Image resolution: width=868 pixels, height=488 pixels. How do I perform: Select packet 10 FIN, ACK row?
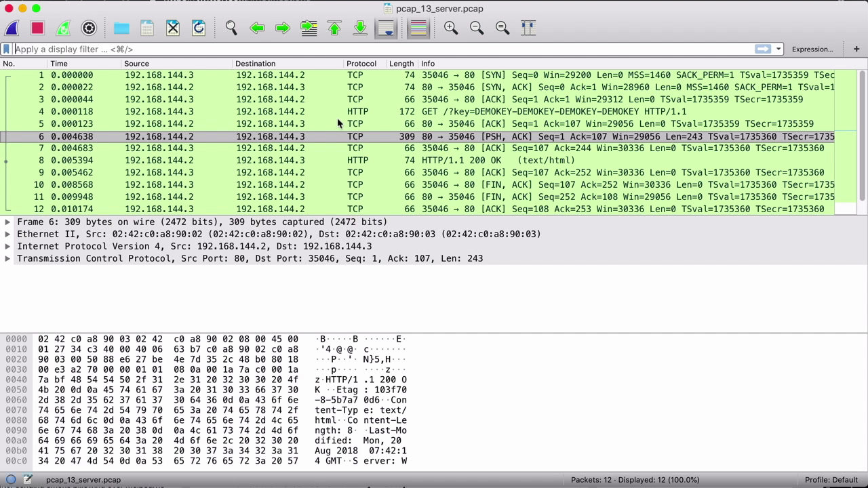pos(418,185)
